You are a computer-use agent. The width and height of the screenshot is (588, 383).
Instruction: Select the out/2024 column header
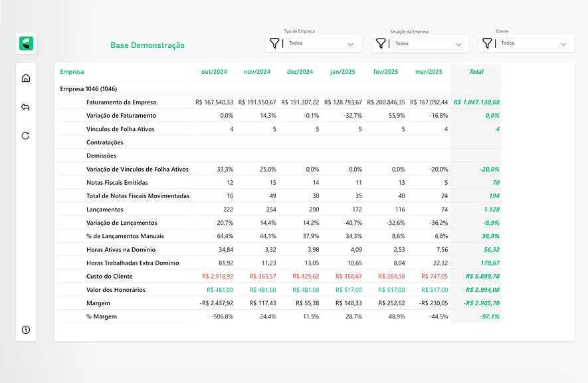[x=214, y=72]
